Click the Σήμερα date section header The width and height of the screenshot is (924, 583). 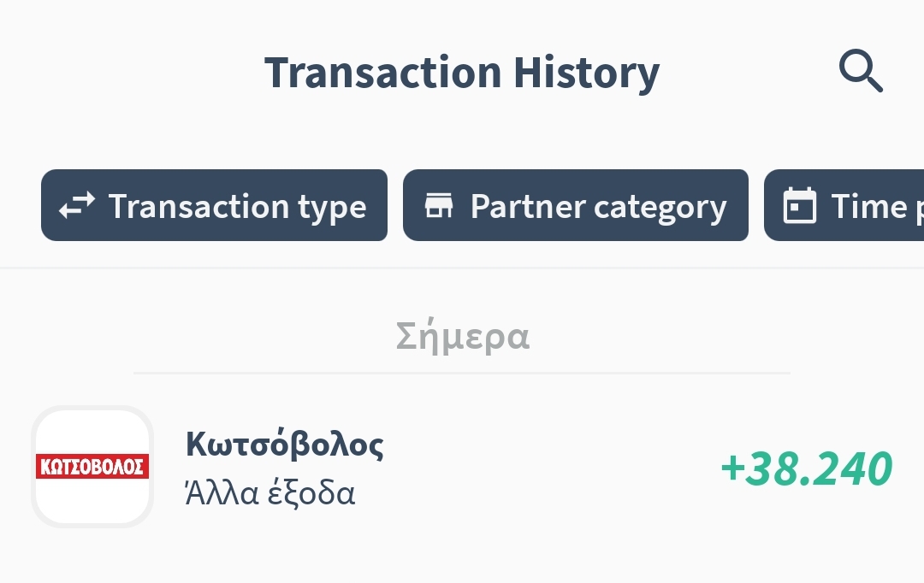(463, 337)
